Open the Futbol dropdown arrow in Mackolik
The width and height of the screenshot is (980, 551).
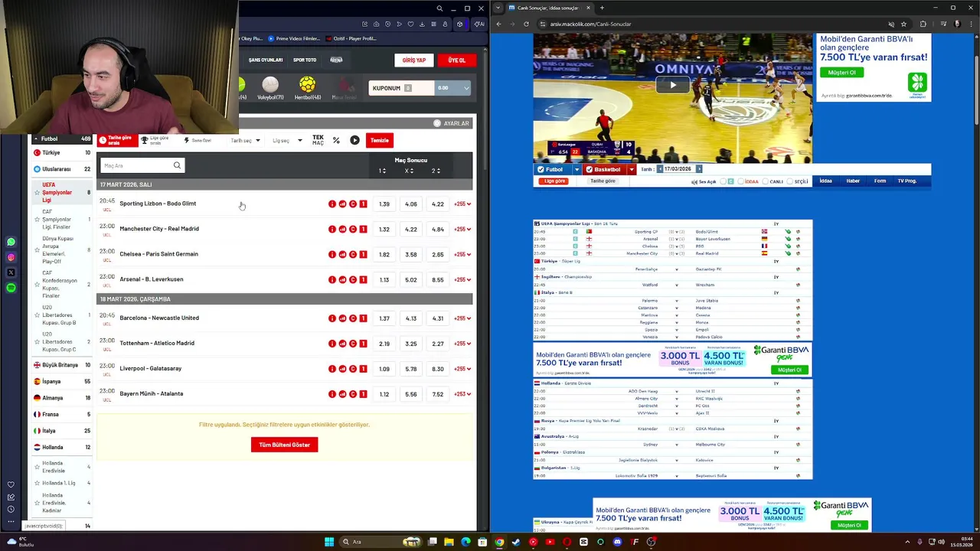pos(577,169)
